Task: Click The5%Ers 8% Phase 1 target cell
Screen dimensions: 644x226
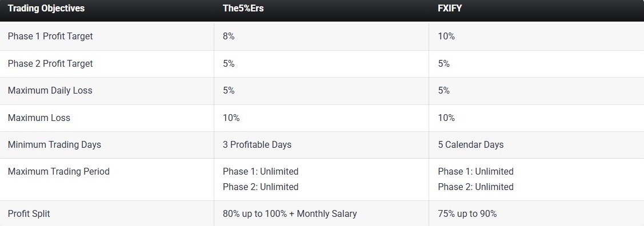Action: tap(229, 36)
